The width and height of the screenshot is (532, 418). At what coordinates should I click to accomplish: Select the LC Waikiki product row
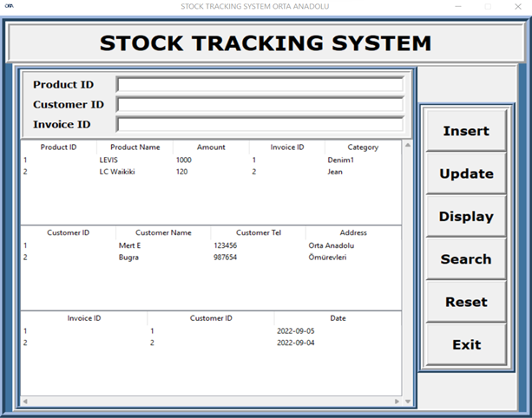[x=211, y=172]
